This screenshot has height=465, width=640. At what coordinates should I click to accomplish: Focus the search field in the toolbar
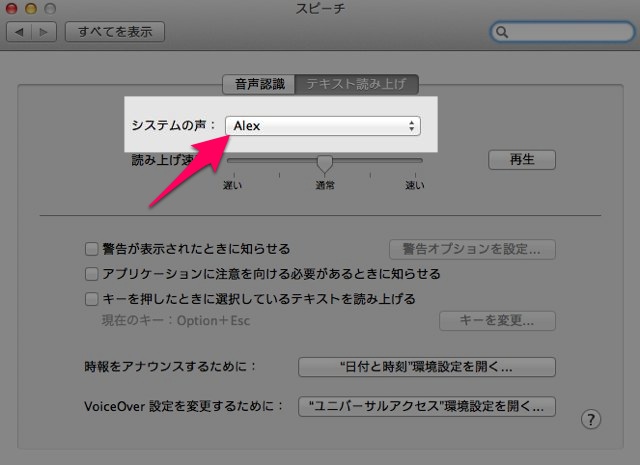pos(562,32)
